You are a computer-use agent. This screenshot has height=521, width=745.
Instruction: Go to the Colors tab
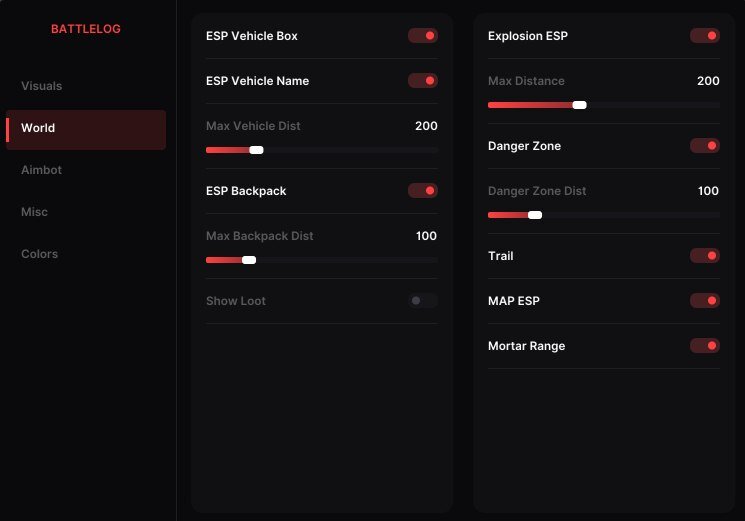(x=39, y=254)
